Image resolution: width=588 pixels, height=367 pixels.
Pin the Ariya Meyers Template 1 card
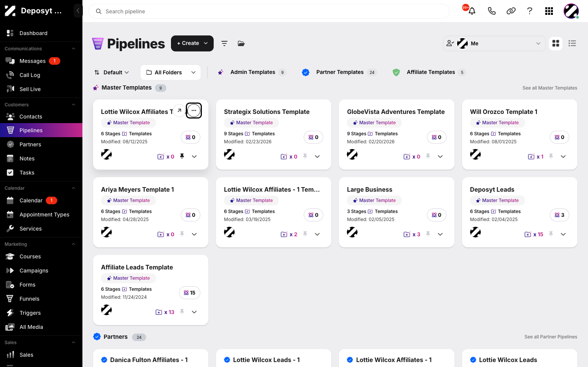tap(182, 234)
